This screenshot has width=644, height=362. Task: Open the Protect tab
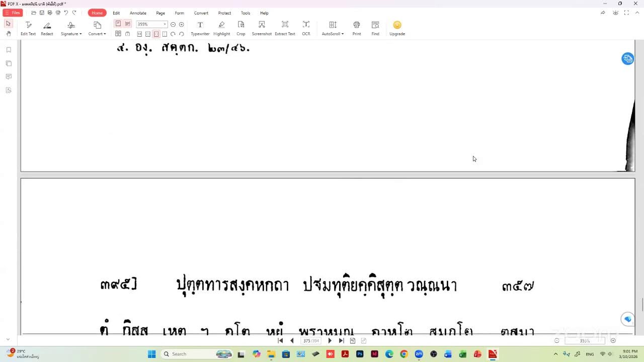point(224,13)
